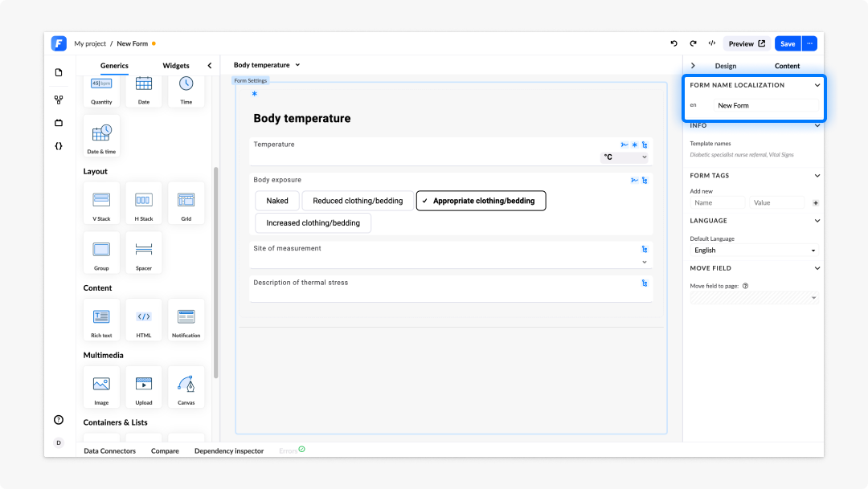
Task: Click the add tag plus icon
Action: coord(816,203)
